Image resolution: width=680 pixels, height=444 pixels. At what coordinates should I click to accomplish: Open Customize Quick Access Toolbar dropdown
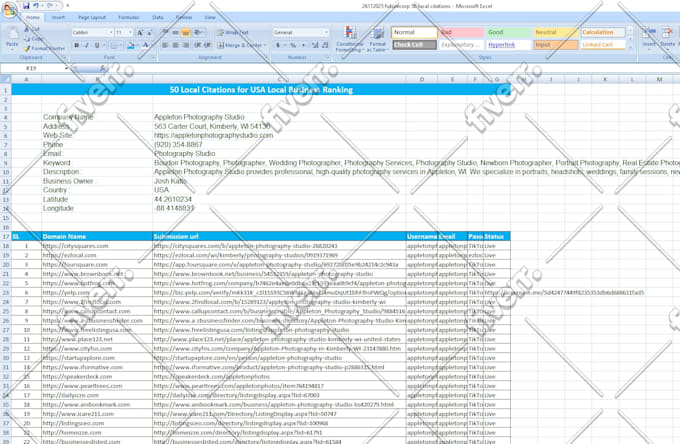(68, 6)
